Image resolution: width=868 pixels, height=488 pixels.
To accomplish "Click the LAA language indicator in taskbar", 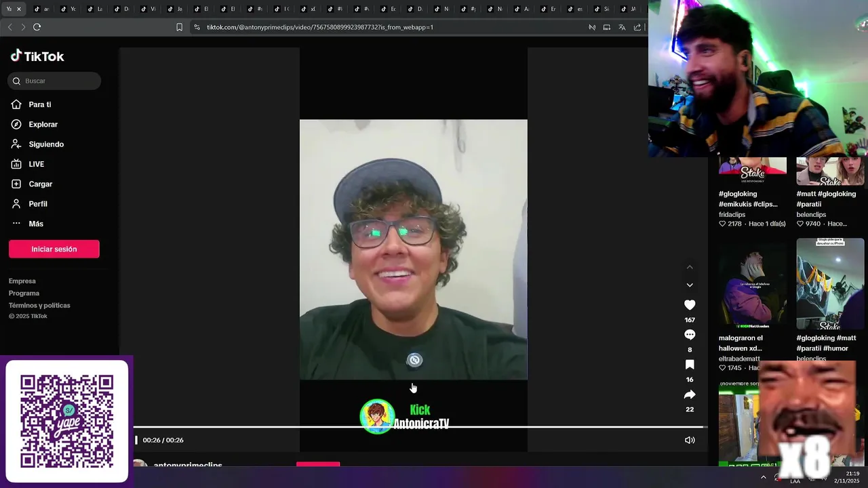I will [795, 481].
